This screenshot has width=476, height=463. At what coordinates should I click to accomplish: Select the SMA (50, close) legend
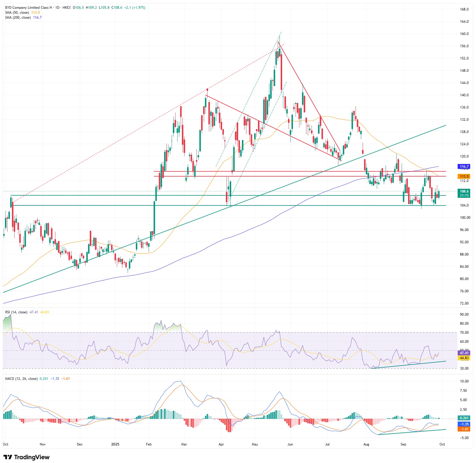point(17,13)
